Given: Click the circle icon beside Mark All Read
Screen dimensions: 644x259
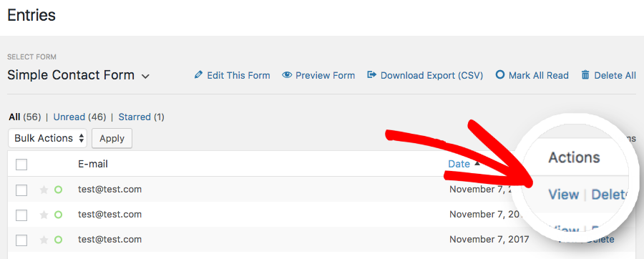Looking at the screenshot, I should tap(500, 75).
